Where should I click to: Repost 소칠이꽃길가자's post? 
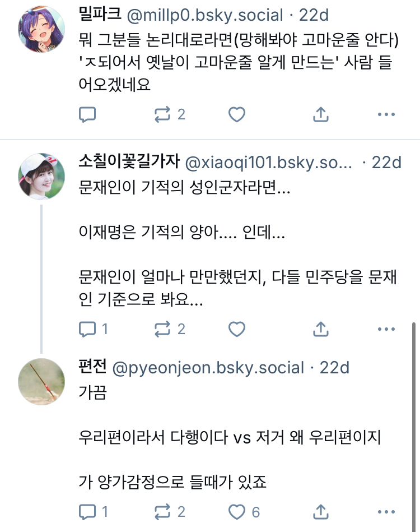[163, 329]
